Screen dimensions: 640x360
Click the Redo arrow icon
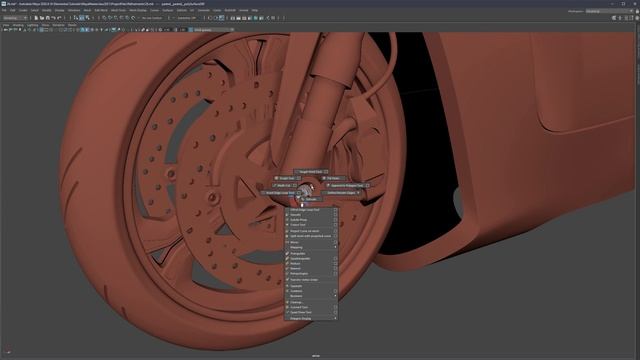(x=59, y=18)
